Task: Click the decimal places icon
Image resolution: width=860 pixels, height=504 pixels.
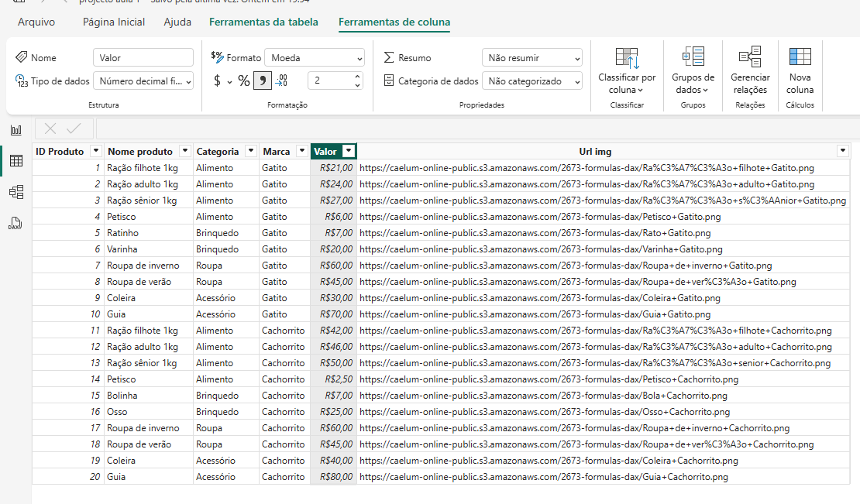Action: click(x=281, y=81)
